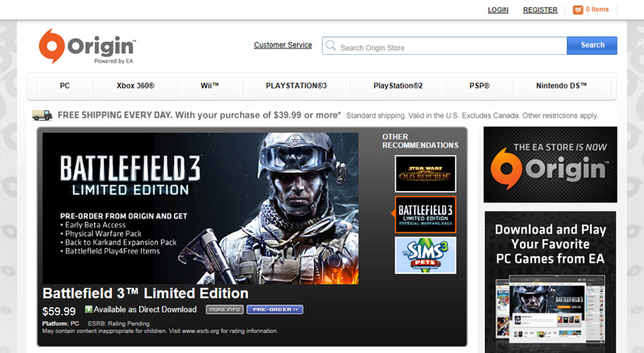Click the Pre-Order button
Screen dimensions: 644x353
coord(275,309)
